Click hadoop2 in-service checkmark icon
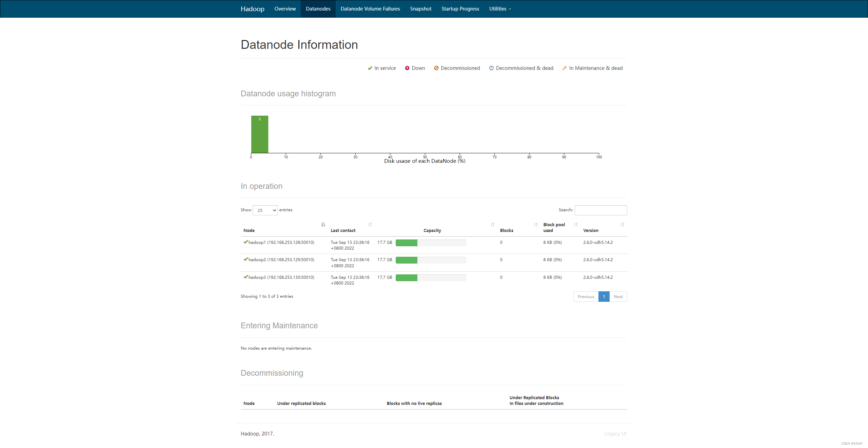The image size is (868, 448). coord(245,259)
